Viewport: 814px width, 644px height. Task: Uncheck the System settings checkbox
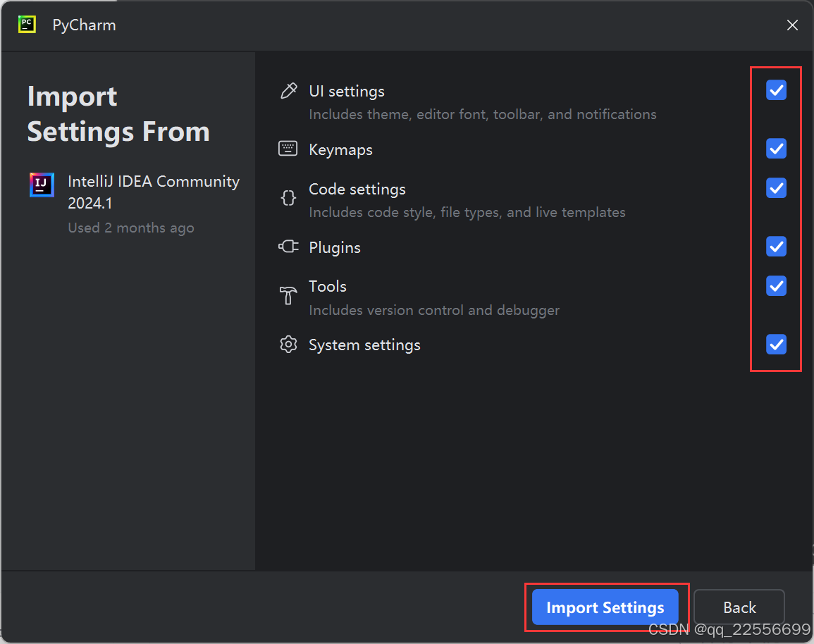click(776, 345)
